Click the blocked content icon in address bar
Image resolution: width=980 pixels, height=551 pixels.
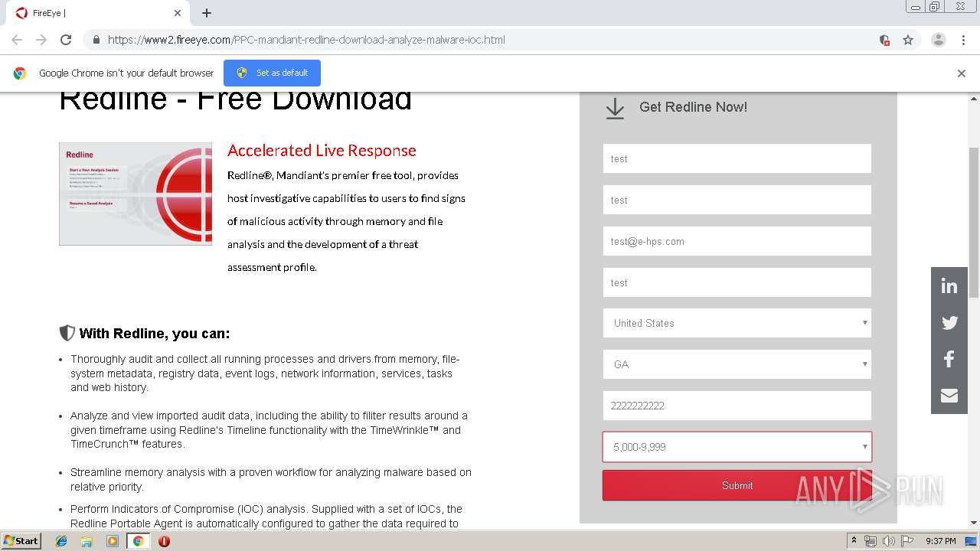(884, 40)
